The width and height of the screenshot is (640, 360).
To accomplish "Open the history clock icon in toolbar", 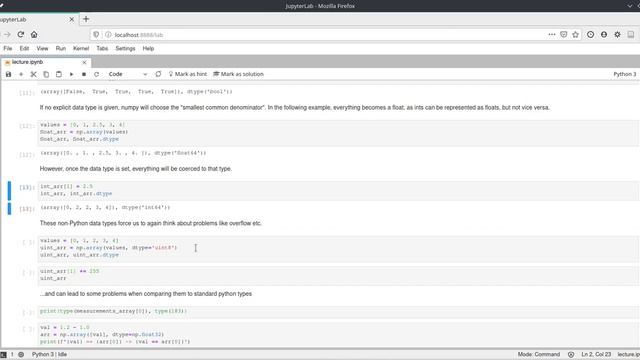I will (590, 35).
